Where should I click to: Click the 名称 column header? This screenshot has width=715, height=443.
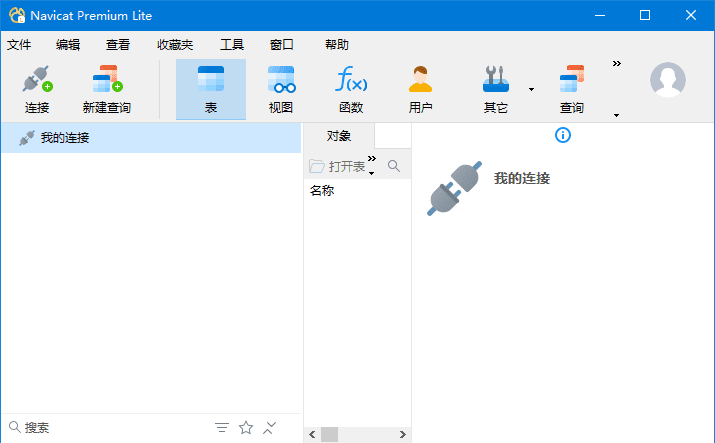click(322, 191)
